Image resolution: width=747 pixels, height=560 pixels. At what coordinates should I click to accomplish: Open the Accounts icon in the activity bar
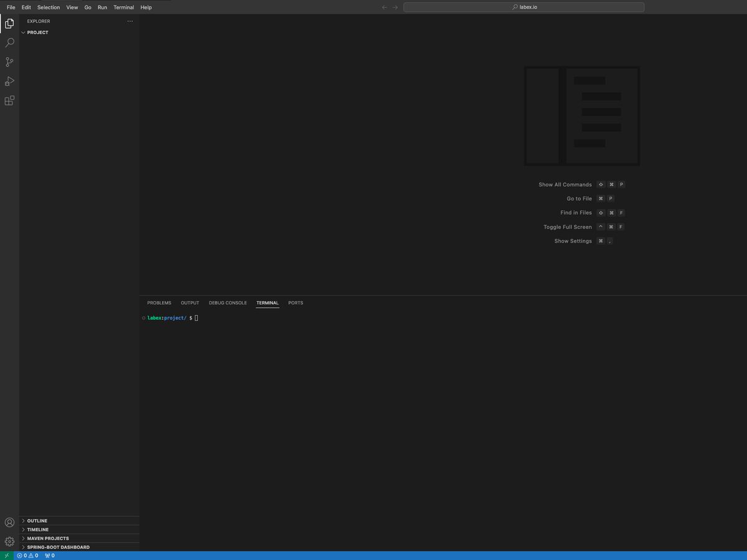click(9, 522)
